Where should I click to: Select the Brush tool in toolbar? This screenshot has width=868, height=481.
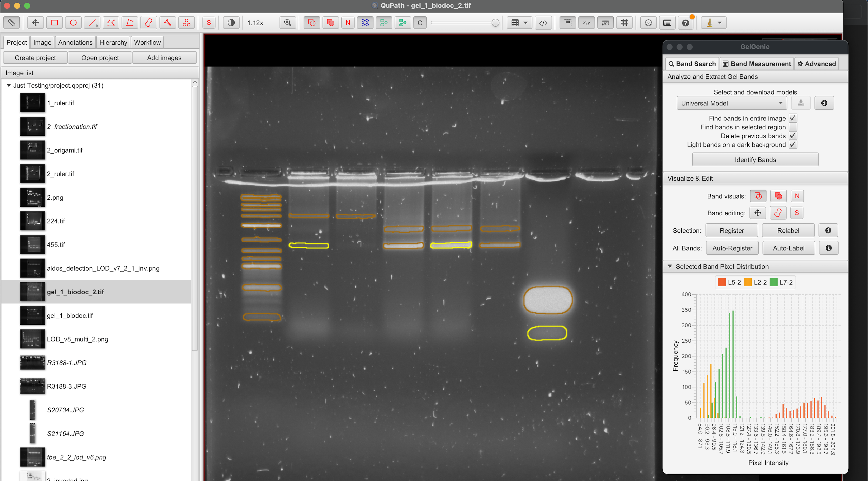pos(149,23)
